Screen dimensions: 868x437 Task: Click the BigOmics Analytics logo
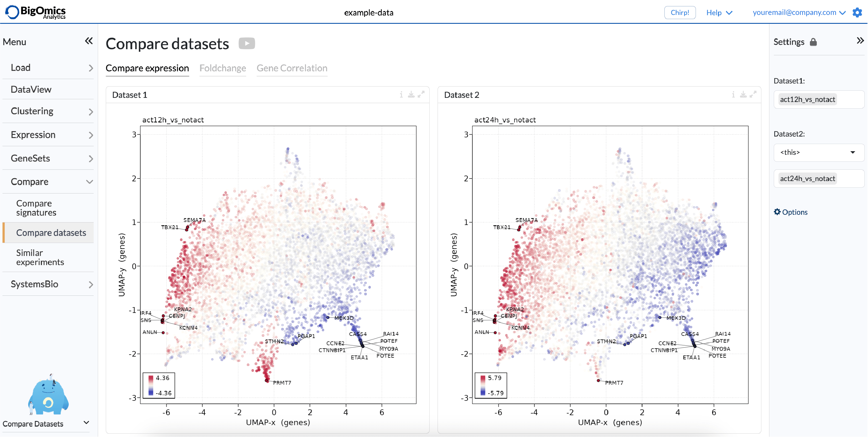[35, 12]
